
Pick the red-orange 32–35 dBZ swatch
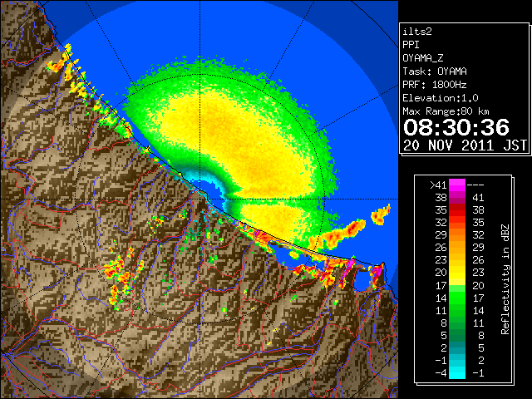click(x=457, y=223)
